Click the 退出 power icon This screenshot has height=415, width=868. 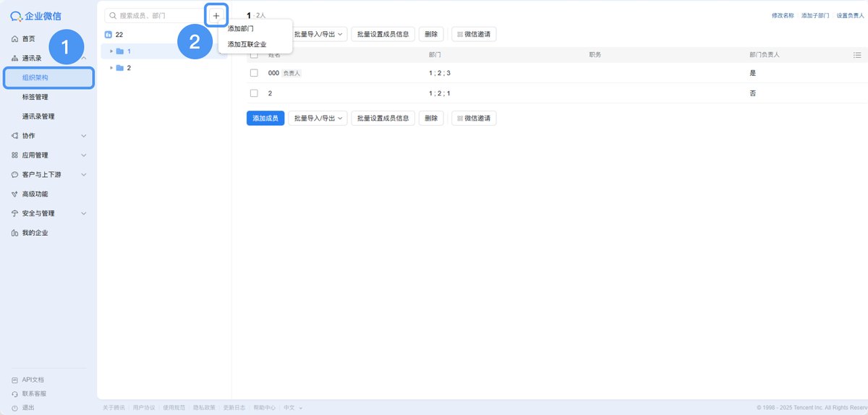coord(15,408)
